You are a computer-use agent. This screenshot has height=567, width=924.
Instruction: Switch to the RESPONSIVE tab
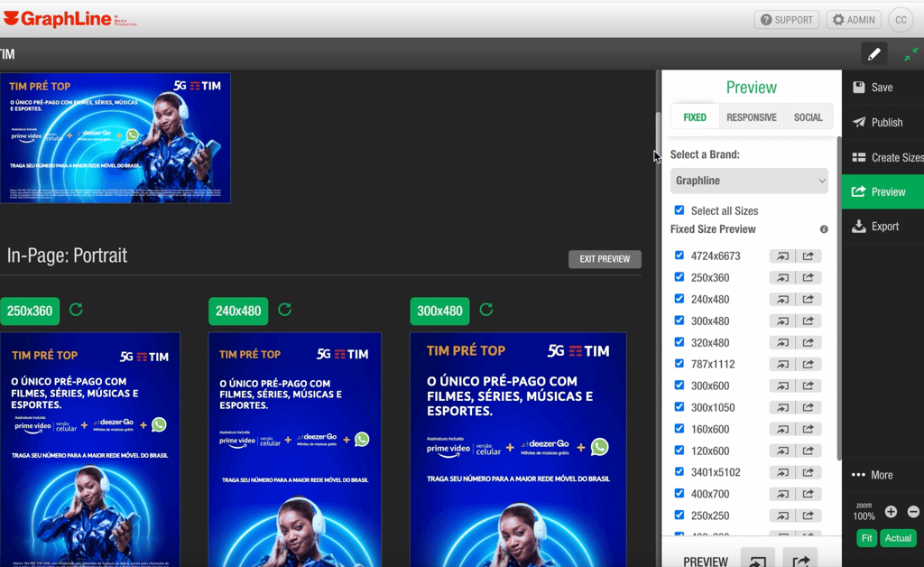pyautogui.click(x=752, y=117)
